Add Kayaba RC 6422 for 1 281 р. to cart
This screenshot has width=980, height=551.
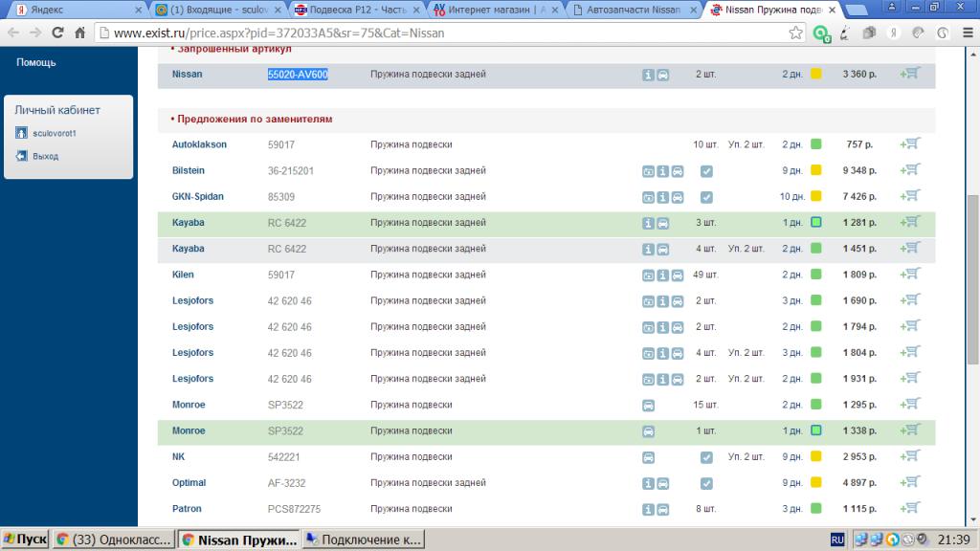(x=910, y=222)
